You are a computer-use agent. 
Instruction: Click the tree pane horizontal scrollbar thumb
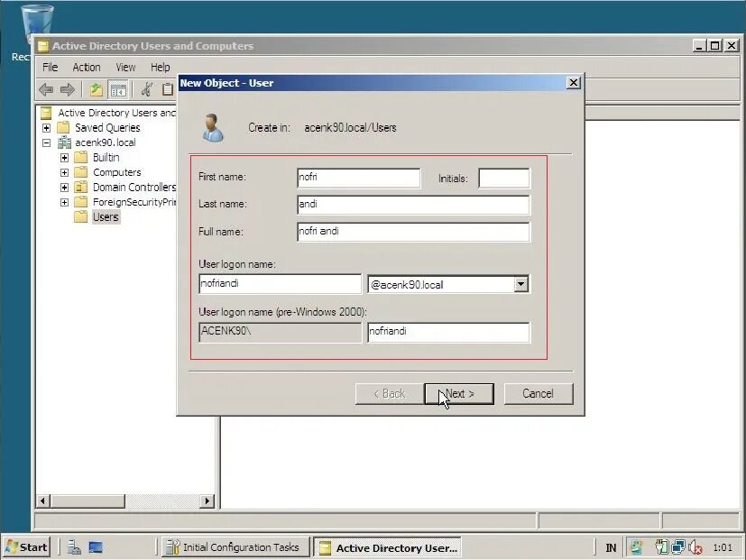(x=87, y=500)
